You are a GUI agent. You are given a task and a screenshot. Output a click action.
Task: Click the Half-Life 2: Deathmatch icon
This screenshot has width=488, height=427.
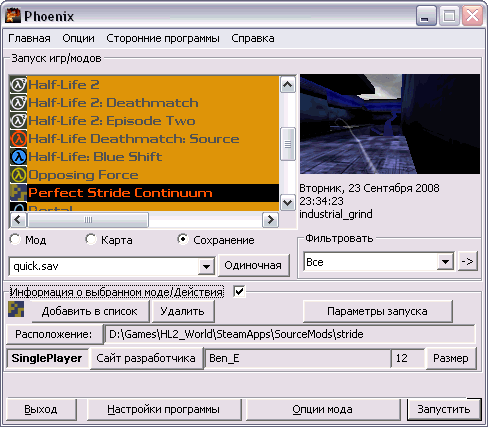click(18, 103)
